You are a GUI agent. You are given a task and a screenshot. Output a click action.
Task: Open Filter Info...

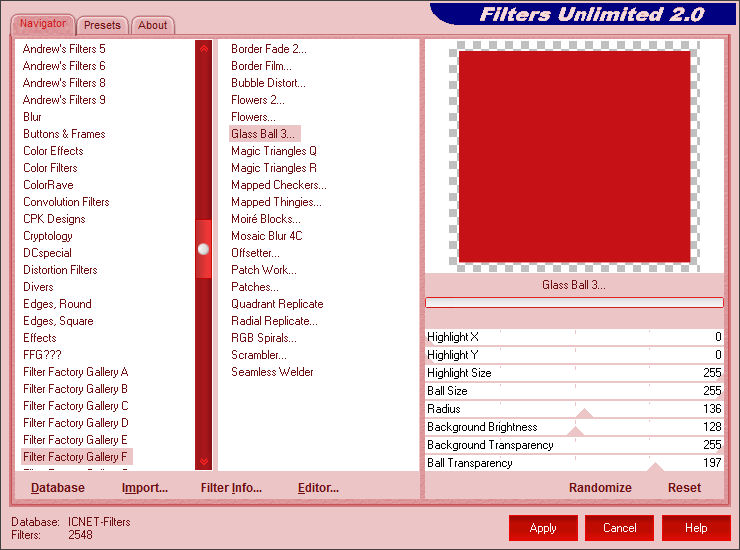coord(231,488)
